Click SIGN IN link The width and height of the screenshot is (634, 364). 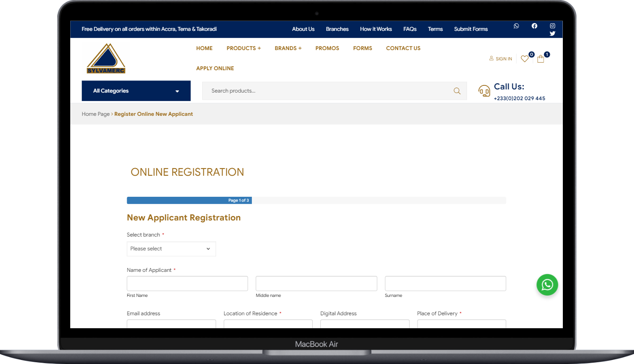(501, 59)
